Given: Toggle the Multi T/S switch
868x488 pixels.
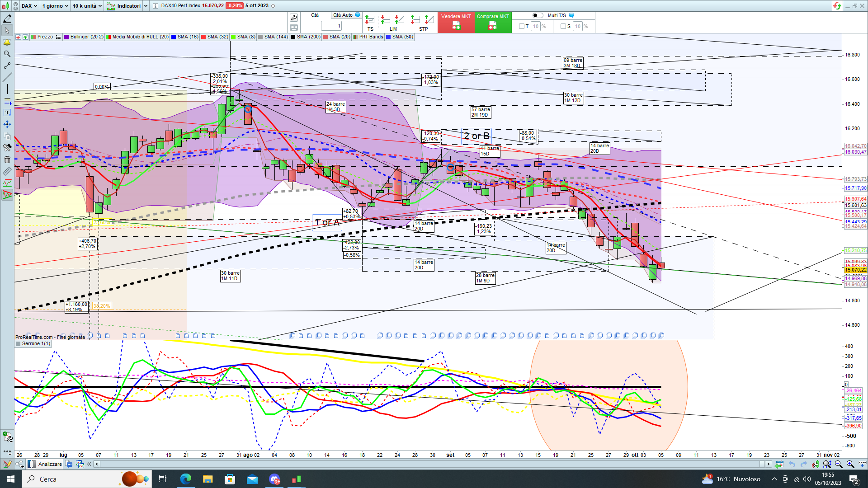Looking at the screenshot, I should tap(537, 15).
